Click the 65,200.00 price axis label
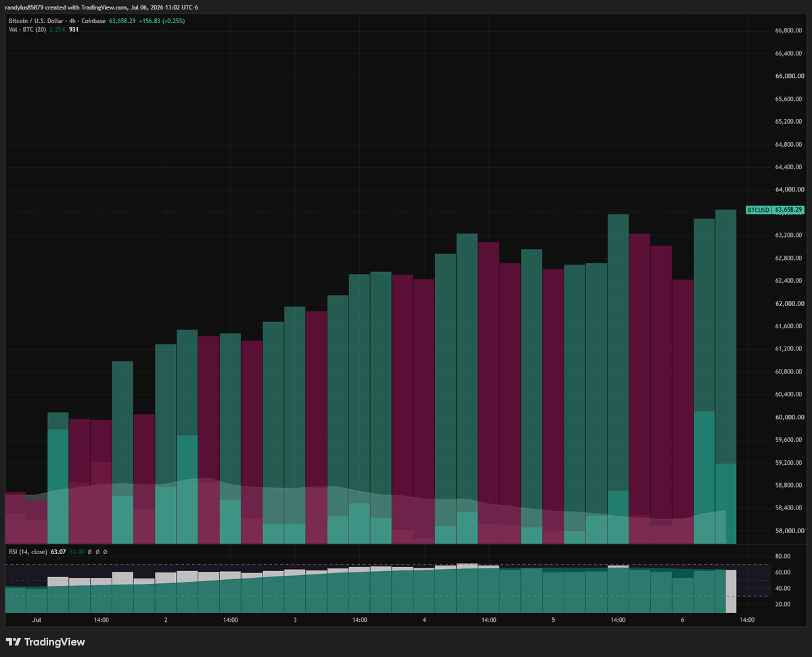 [788, 122]
